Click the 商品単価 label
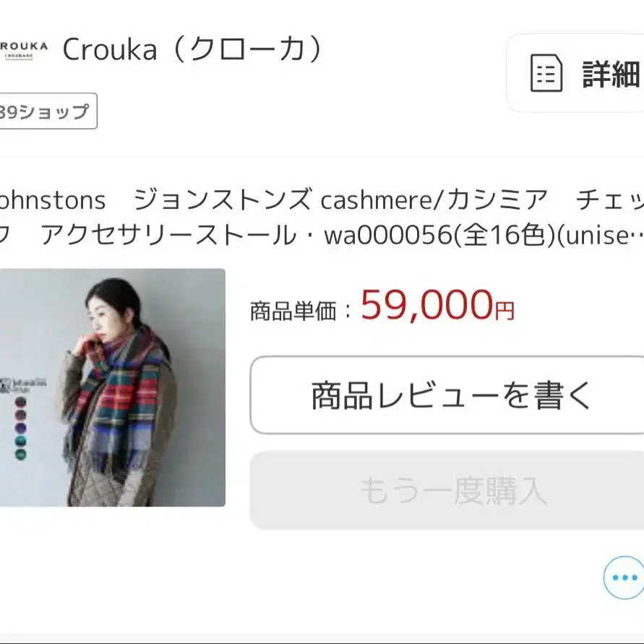This screenshot has width=644, height=644. point(293,311)
